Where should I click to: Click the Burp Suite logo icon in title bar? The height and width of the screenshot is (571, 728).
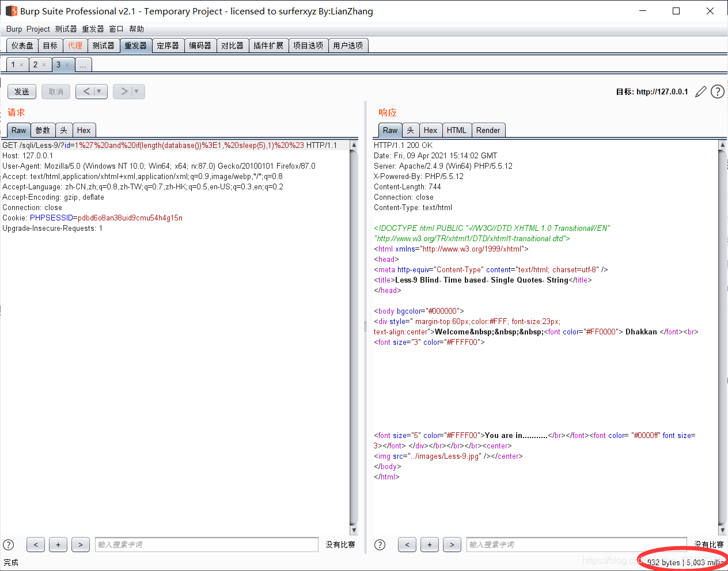click(11, 11)
